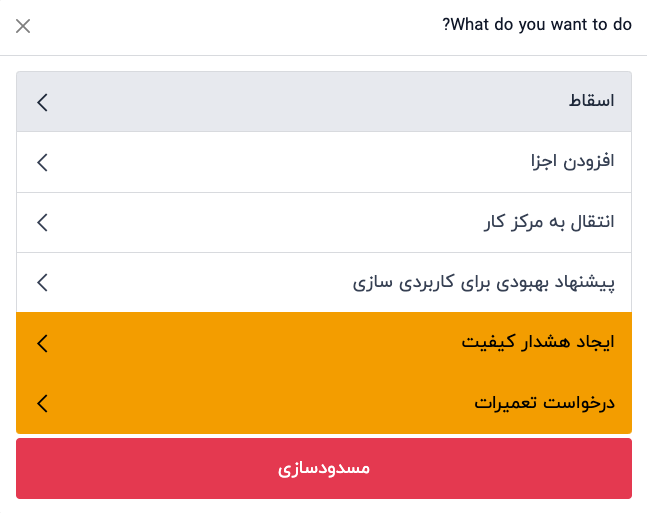Image resolution: width=647 pixels, height=513 pixels.
Task: Click the chevron on انتقال به مرکز کار row
Action: click(x=42, y=222)
